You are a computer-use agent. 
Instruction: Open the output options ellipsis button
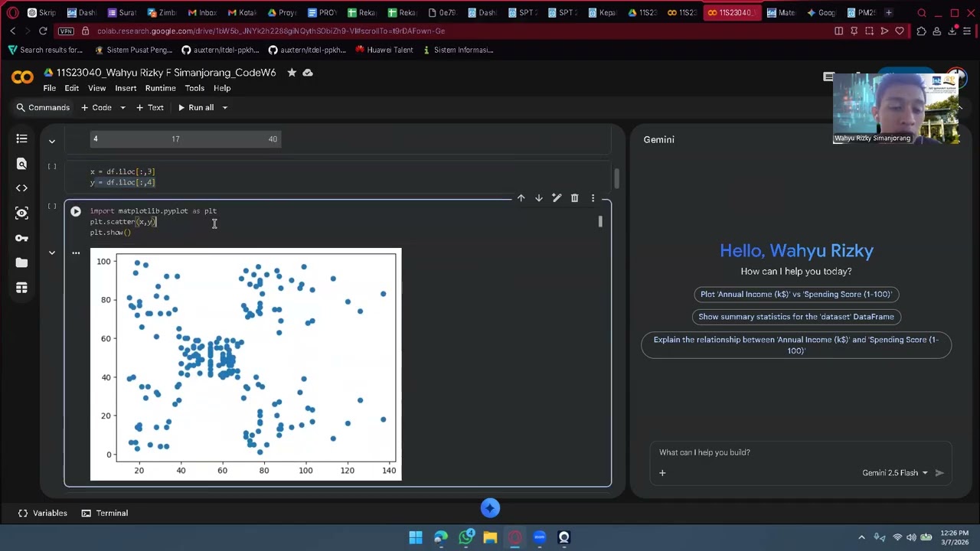(76, 253)
